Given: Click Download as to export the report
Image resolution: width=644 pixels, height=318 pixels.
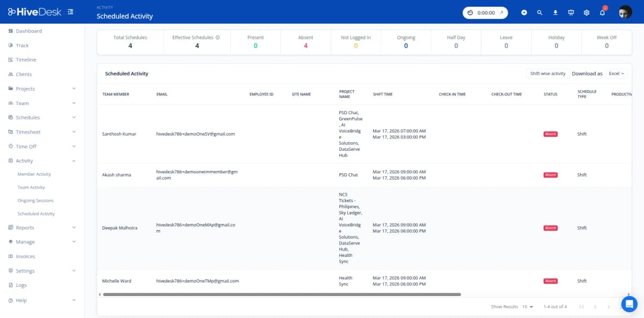Looking at the screenshot, I should click(587, 73).
